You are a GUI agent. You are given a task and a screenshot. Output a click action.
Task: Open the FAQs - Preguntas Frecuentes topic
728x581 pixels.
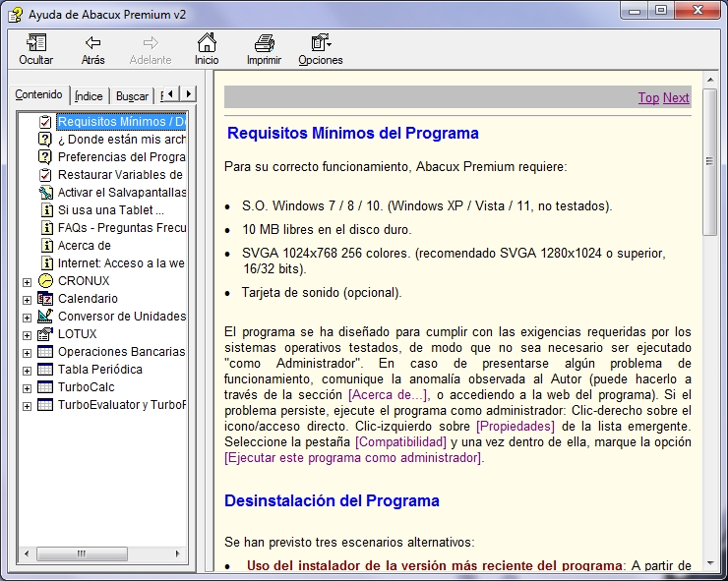(121, 228)
